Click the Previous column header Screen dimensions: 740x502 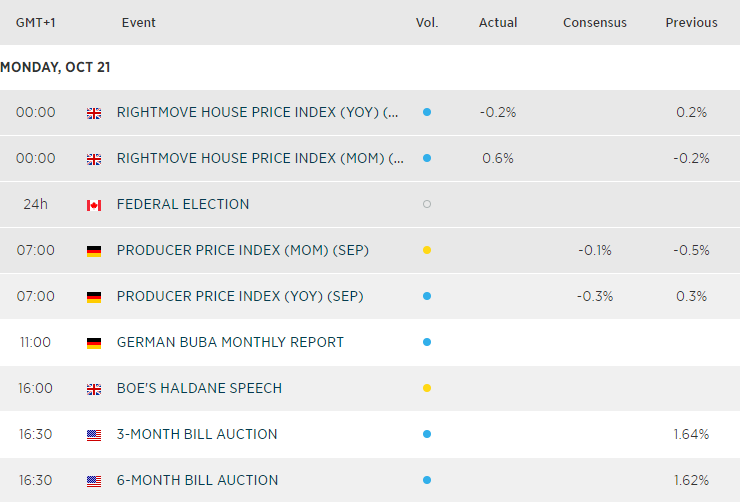click(x=691, y=23)
